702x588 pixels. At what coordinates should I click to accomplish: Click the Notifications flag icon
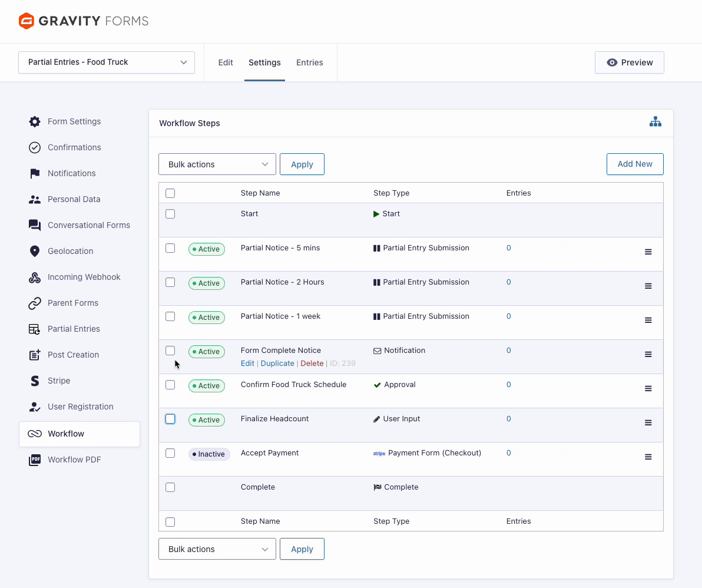35,173
